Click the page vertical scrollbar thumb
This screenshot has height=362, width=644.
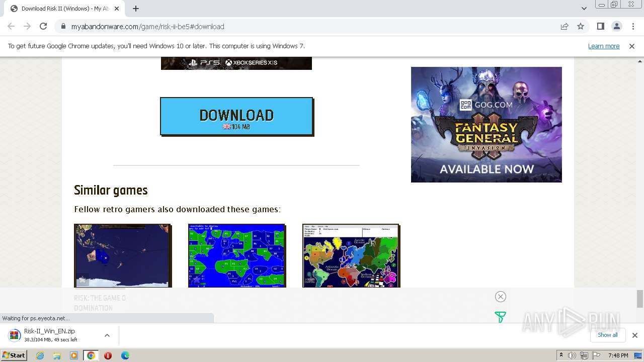640,299
